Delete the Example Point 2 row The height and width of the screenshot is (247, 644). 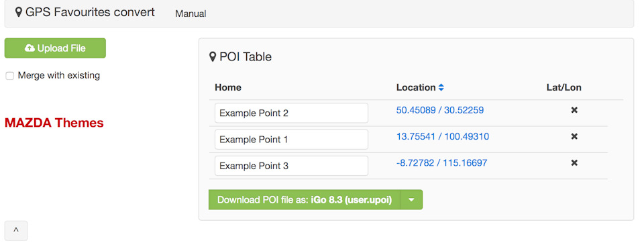click(575, 110)
